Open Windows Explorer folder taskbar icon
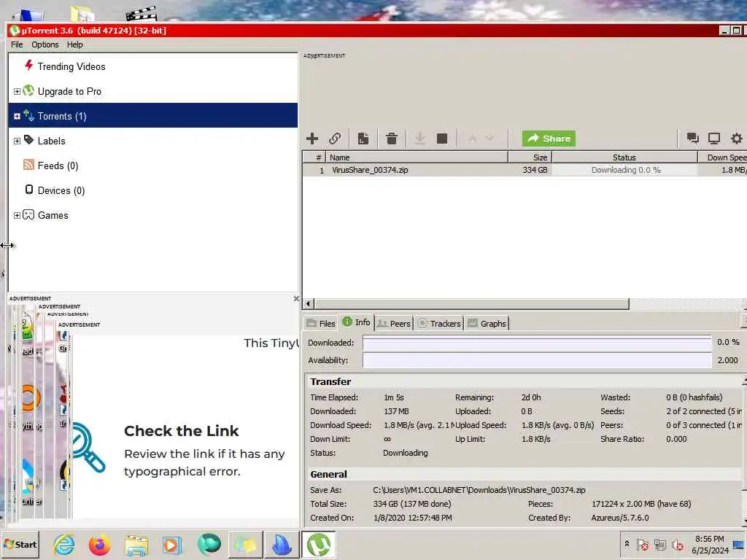 point(136,544)
